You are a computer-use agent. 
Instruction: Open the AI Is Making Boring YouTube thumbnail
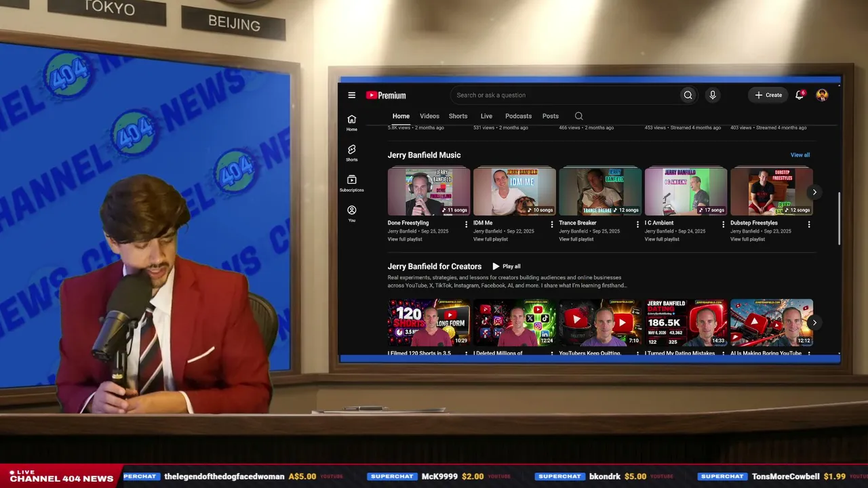click(x=771, y=323)
